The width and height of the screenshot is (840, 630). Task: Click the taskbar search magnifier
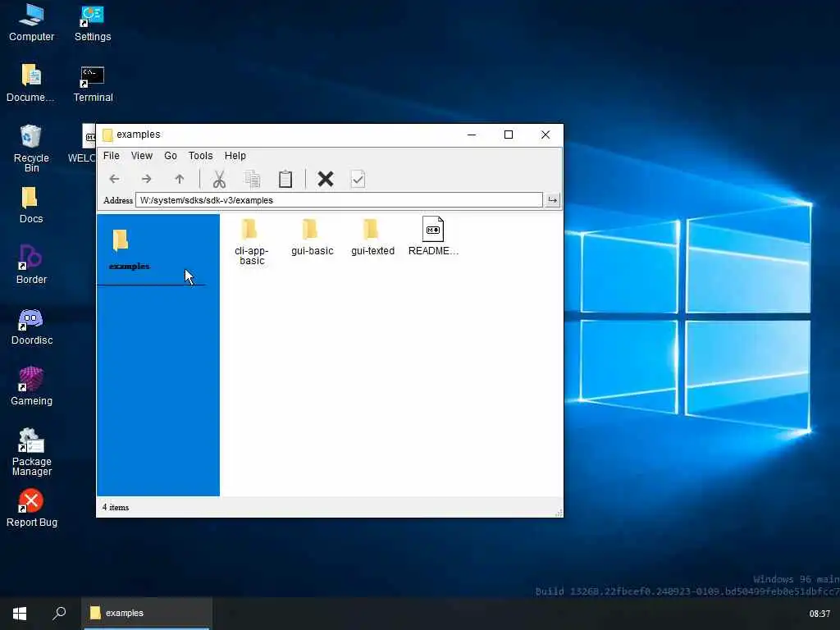pyautogui.click(x=59, y=614)
